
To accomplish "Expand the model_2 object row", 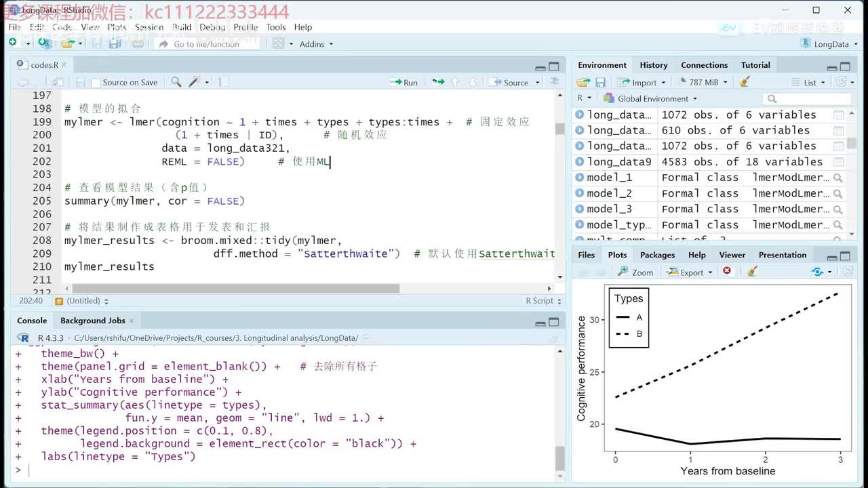I will (579, 193).
